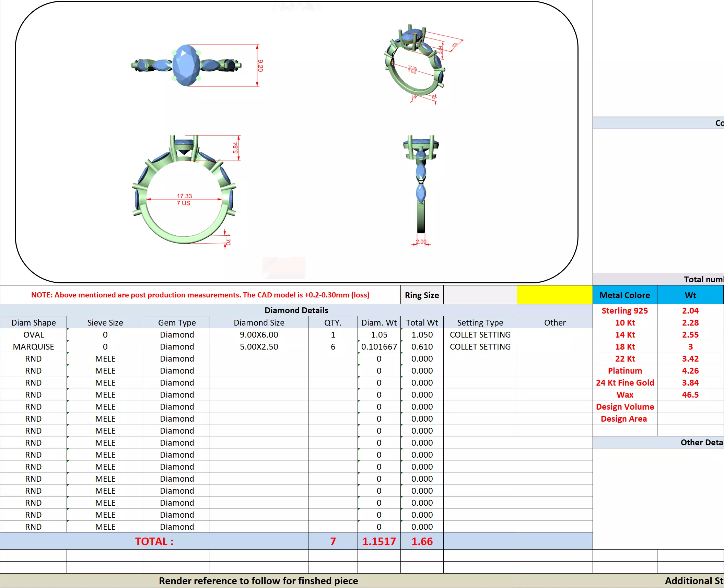Click the Sterling 925 metal label
Image resolution: width=724 pixels, height=588 pixels.
[x=624, y=310]
